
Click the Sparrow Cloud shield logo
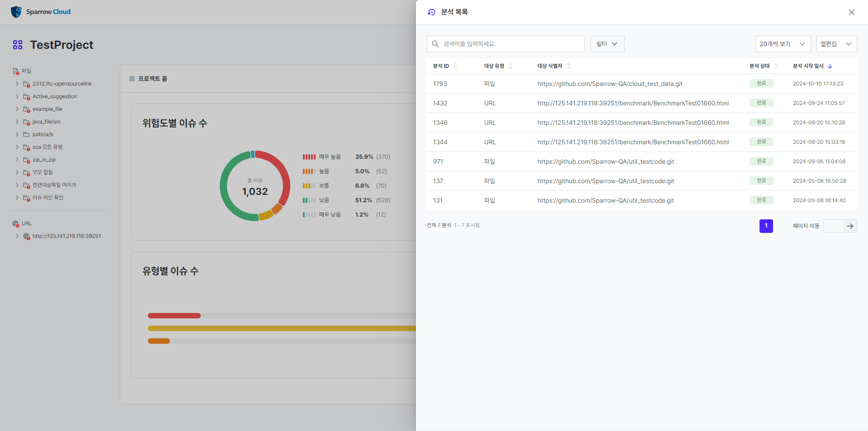tap(16, 12)
